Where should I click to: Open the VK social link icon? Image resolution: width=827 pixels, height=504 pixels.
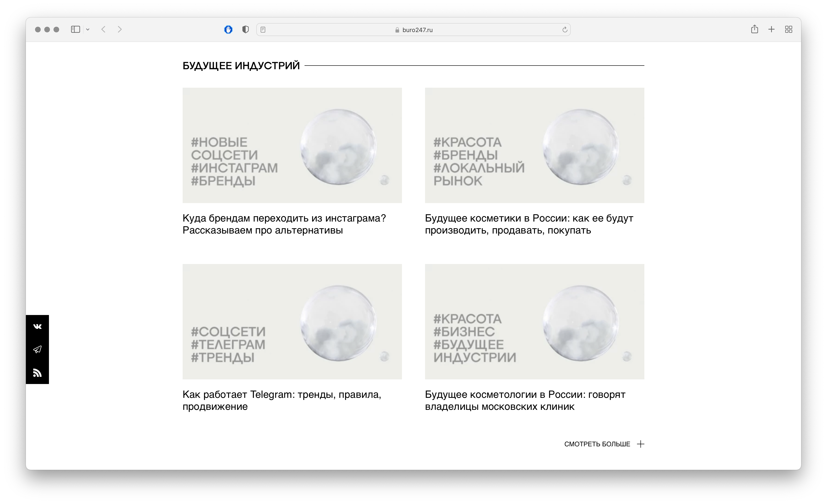(37, 327)
